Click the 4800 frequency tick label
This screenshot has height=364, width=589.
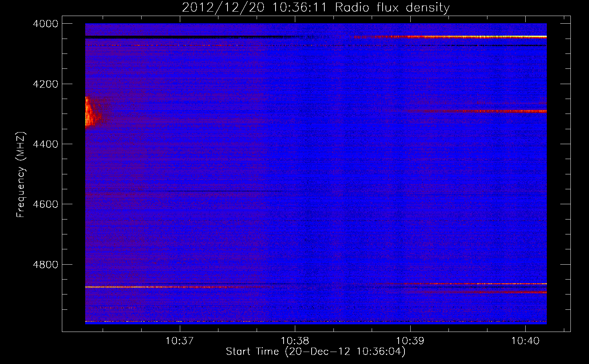46,265
